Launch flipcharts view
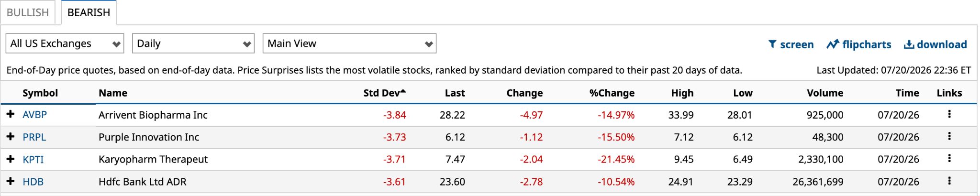 (x=859, y=44)
